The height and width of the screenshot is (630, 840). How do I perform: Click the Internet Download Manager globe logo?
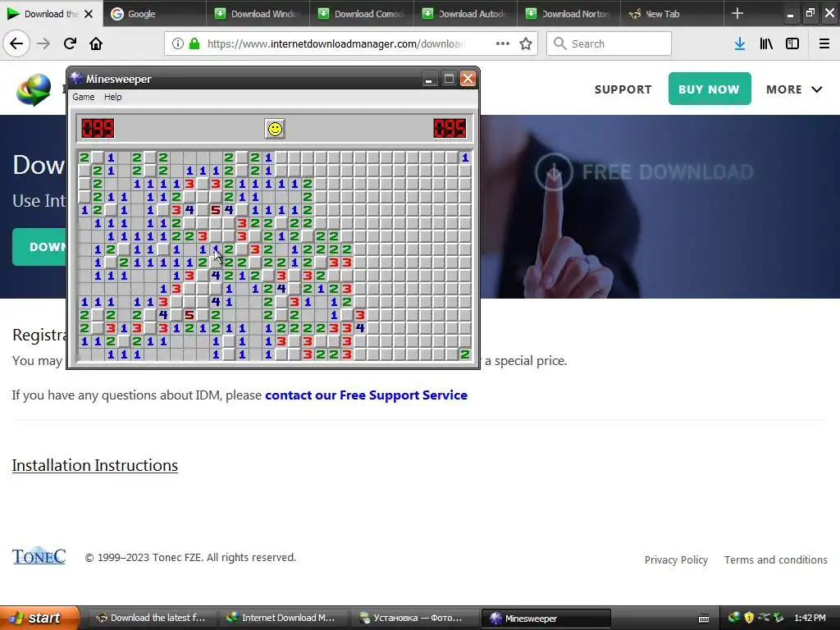pyautogui.click(x=34, y=89)
